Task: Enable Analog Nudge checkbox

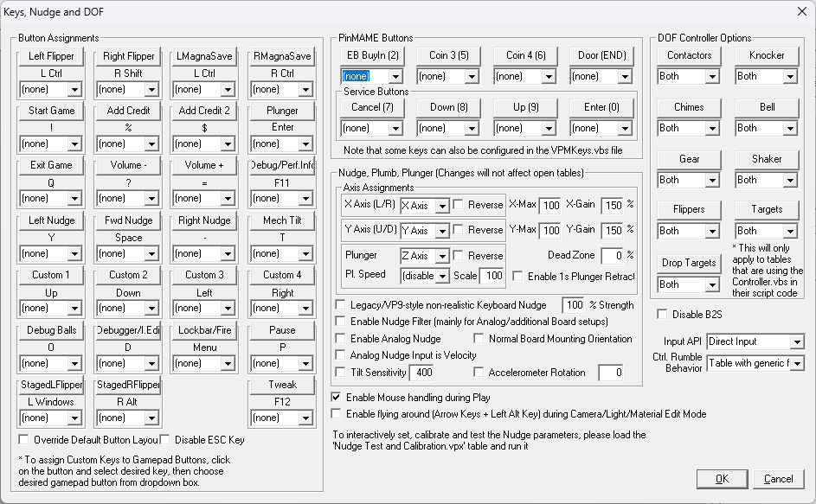Action: (340, 339)
